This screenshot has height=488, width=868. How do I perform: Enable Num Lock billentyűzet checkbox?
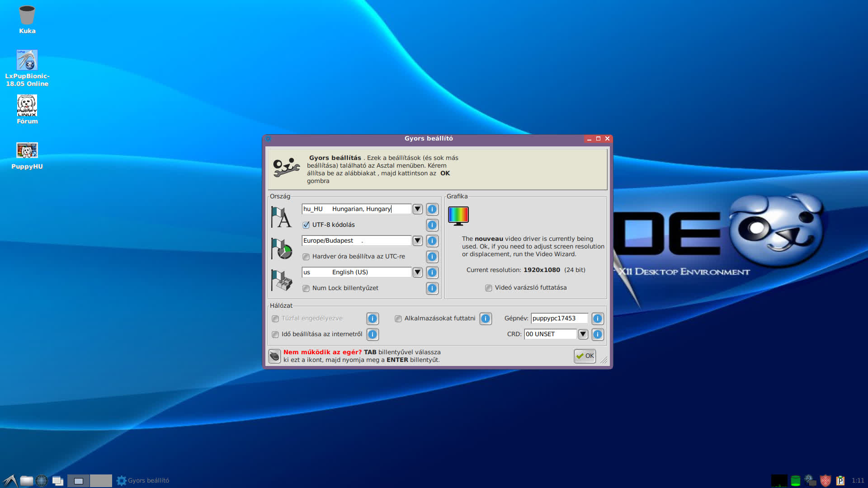[306, 288]
